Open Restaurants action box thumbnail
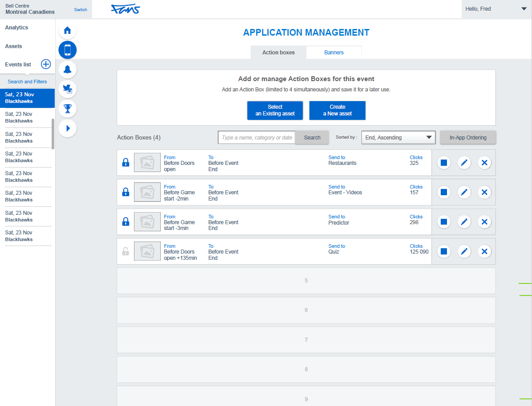The height and width of the screenshot is (406, 532). pyautogui.click(x=147, y=162)
